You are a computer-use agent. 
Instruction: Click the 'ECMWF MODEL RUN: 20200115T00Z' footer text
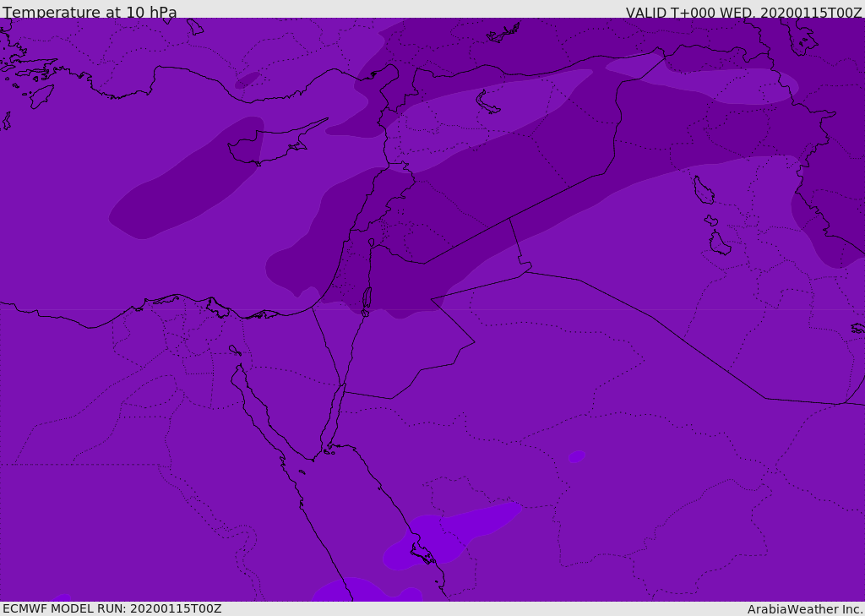(x=112, y=608)
